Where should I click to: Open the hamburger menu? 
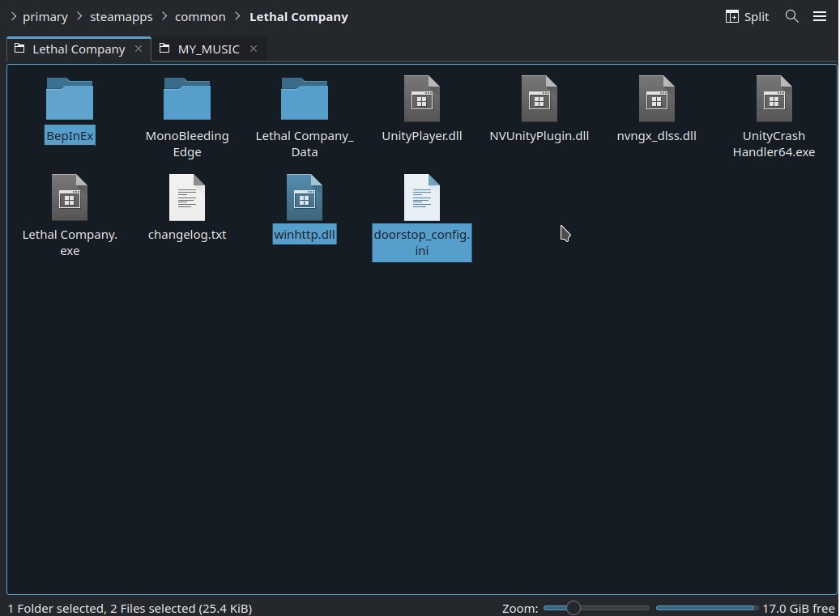[820, 16]
